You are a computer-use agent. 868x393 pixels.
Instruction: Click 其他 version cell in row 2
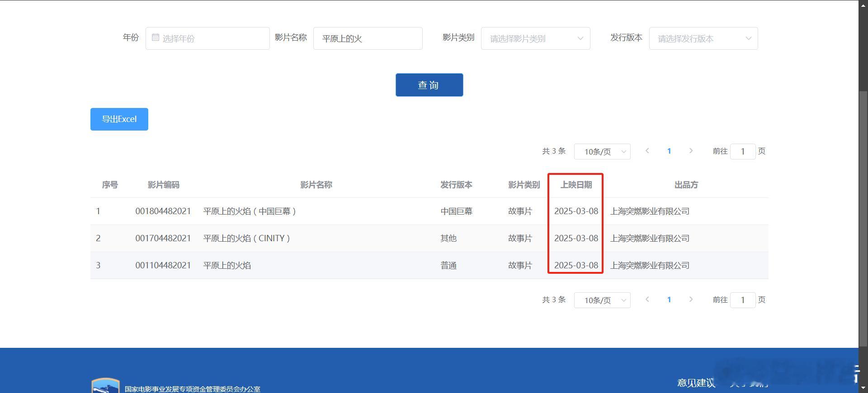448,239
